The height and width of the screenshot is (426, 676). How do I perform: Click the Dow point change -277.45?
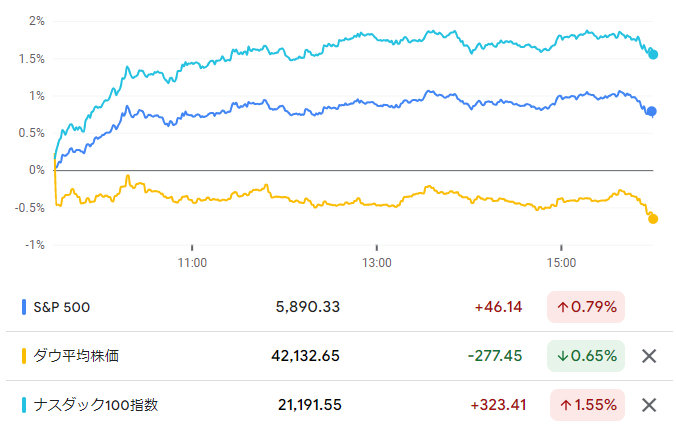click(x=495, y=356)
